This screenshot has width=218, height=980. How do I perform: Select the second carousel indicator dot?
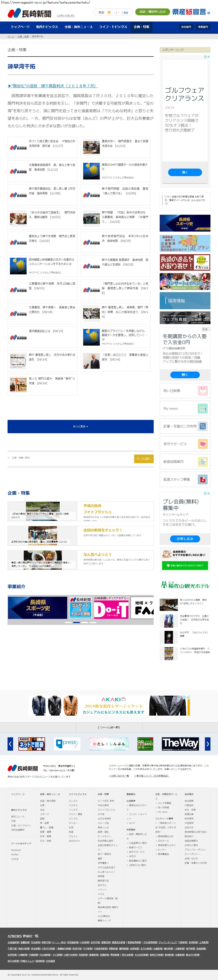point(76,622)
